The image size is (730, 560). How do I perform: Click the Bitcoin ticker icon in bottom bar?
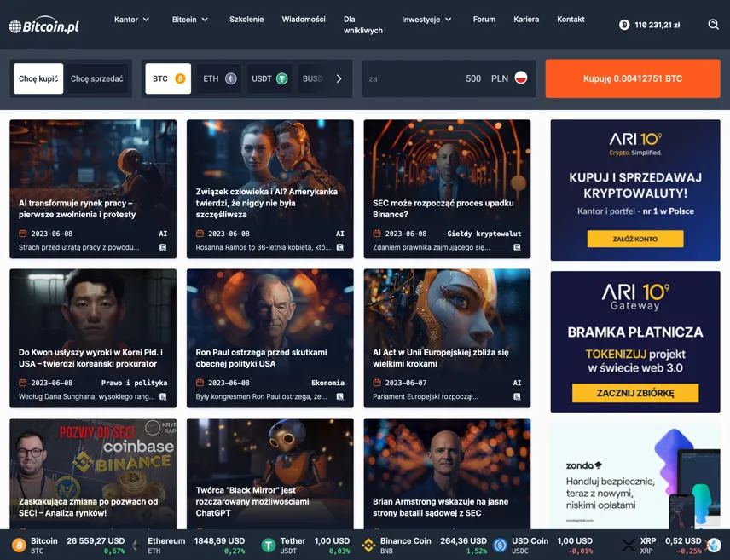19,545
